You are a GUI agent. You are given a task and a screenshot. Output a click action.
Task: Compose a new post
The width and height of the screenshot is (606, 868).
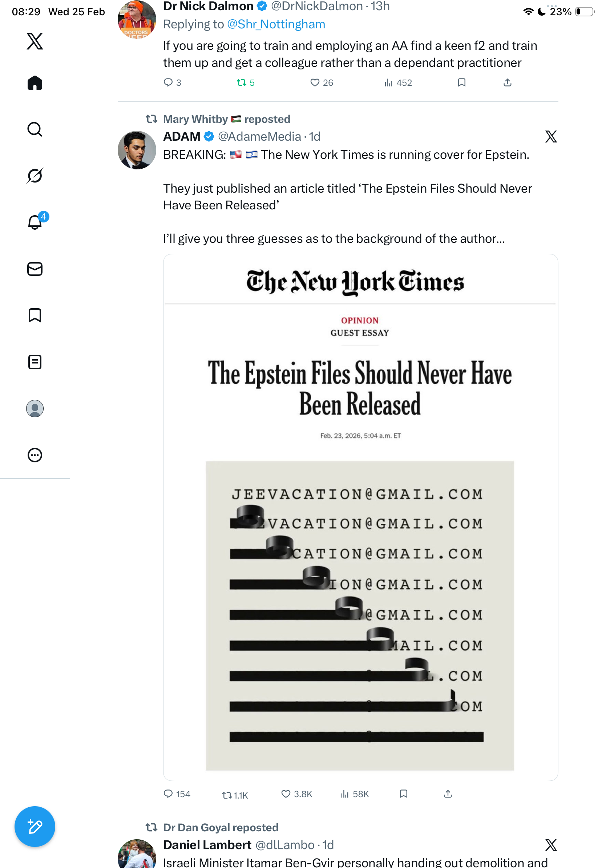coord(35,827)
